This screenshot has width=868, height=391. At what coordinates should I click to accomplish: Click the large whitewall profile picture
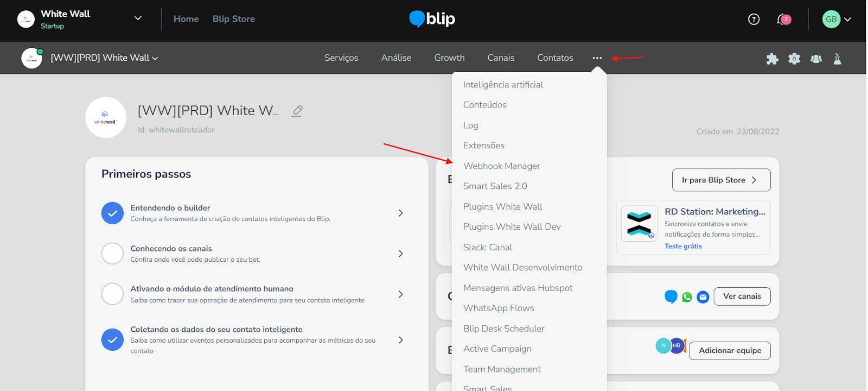106,117
